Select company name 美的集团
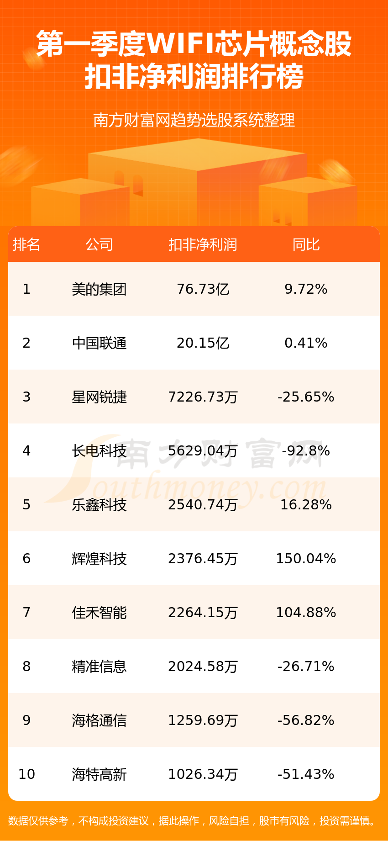The image size is (388, 868). (x=99, y=289)
